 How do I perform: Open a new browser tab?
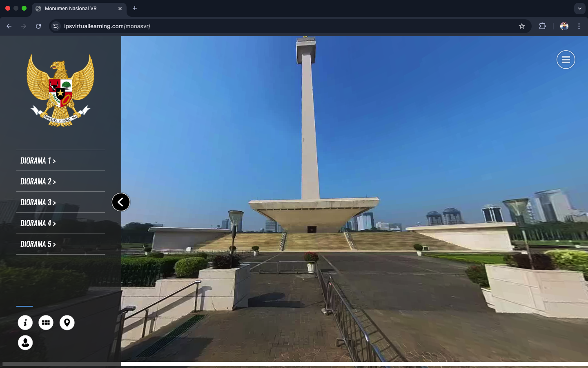coord(135,8)
